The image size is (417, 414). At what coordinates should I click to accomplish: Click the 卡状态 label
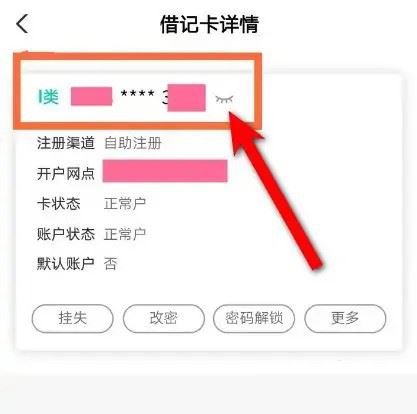pyautogui.click(x=59, y=204)
